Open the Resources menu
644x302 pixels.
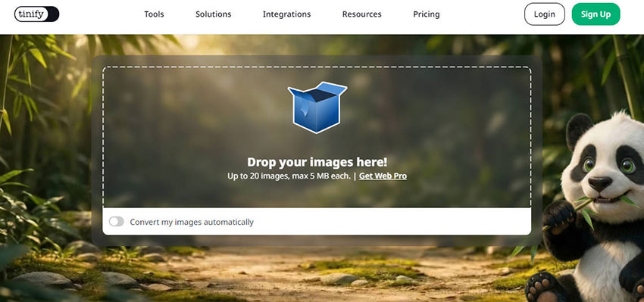362,14
